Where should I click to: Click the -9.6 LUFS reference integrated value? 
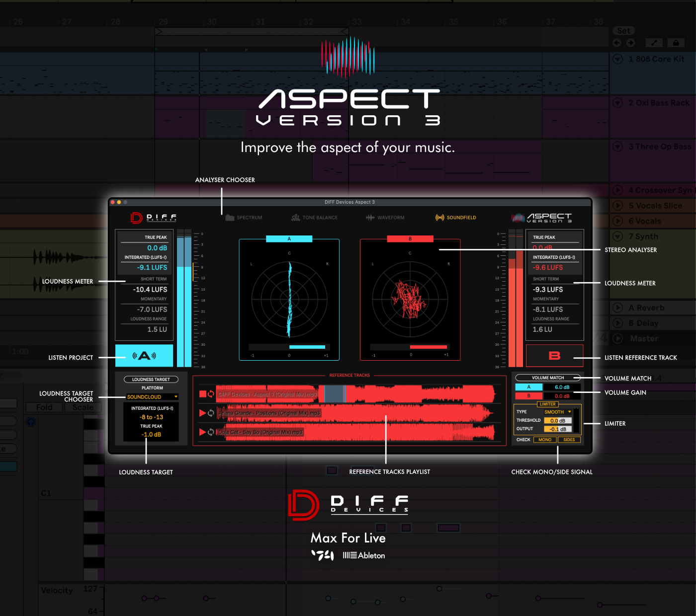pos(548,267)
